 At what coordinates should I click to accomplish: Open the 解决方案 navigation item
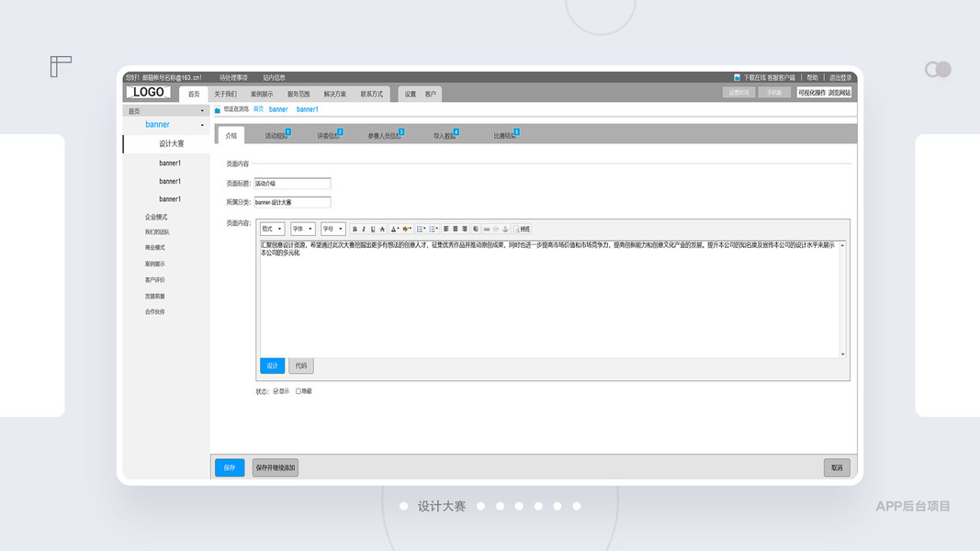335,95
